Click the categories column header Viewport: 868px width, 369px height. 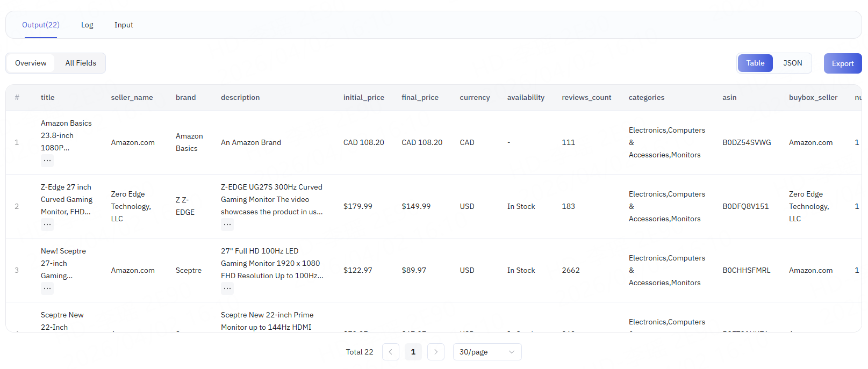(x=647, y=97)
